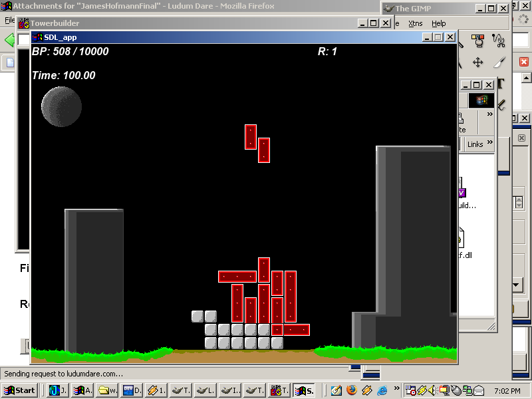Open the dropdown arrow at right edge

pos(517,285)
